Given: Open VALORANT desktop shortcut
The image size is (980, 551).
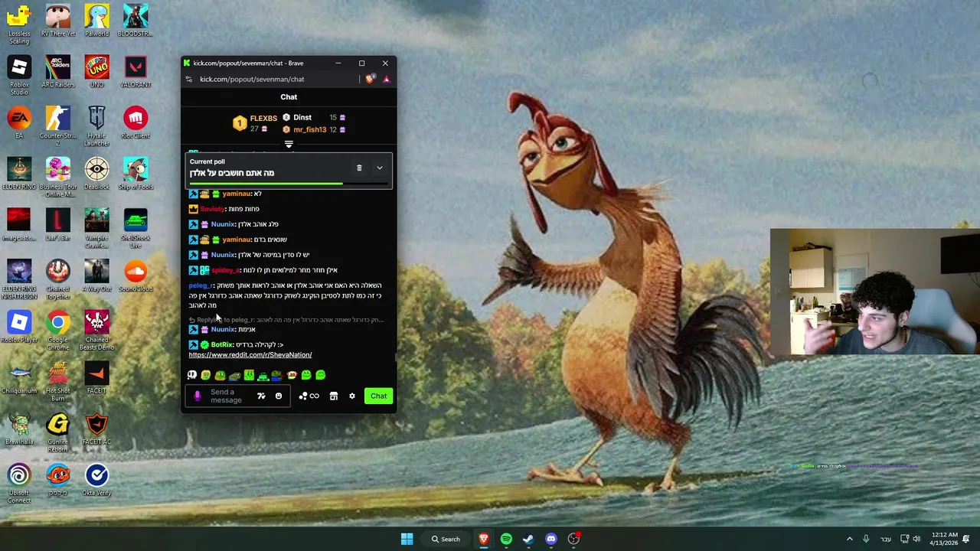Looking at the screenshot, I should point(136,72).
